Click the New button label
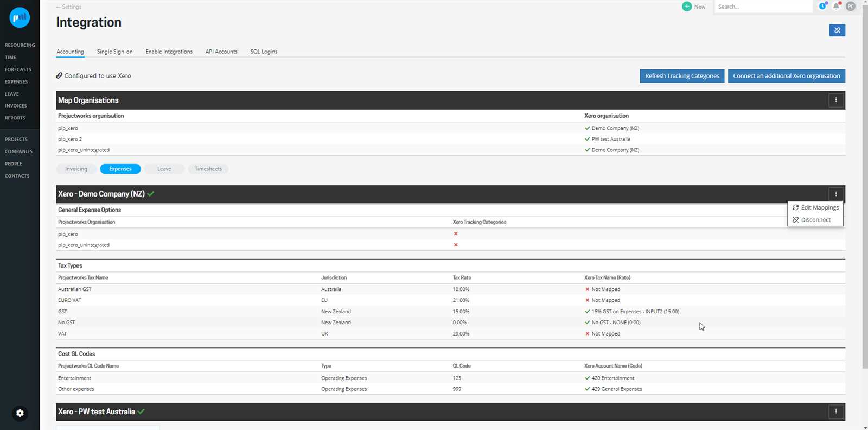This screenshot has width=868, height=430. pos(700,7)
